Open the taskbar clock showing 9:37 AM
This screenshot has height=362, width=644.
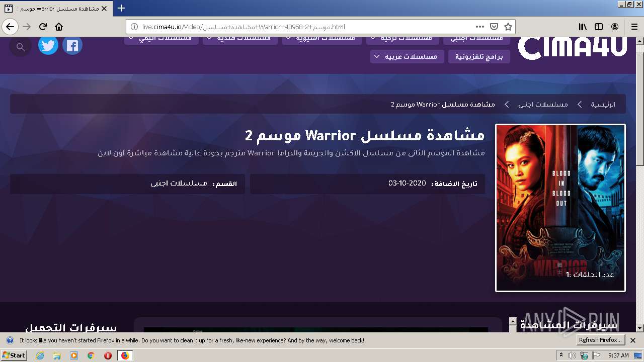tap(619, 355)
